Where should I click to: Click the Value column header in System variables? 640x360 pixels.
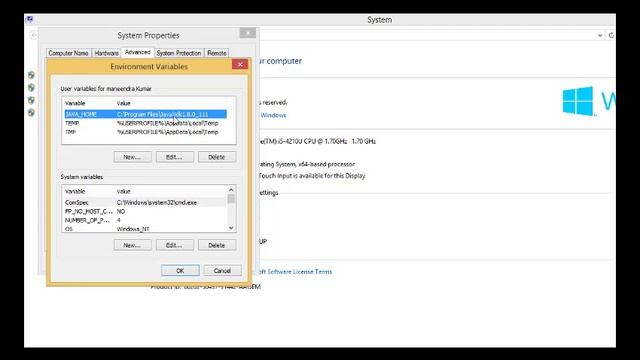(x=124, y=191)
